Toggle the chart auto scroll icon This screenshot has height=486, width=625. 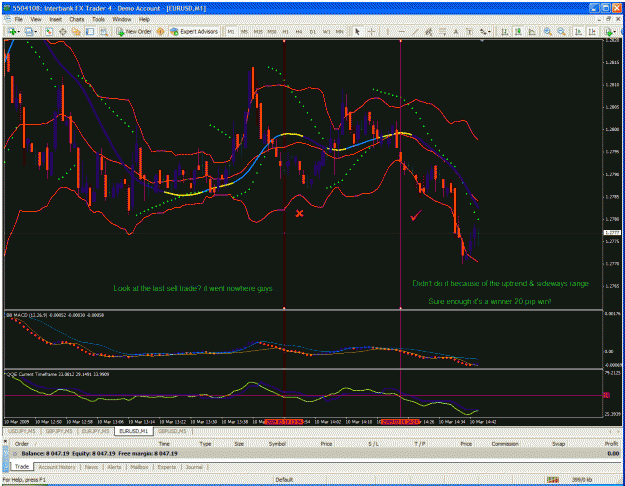click(578, 31)
